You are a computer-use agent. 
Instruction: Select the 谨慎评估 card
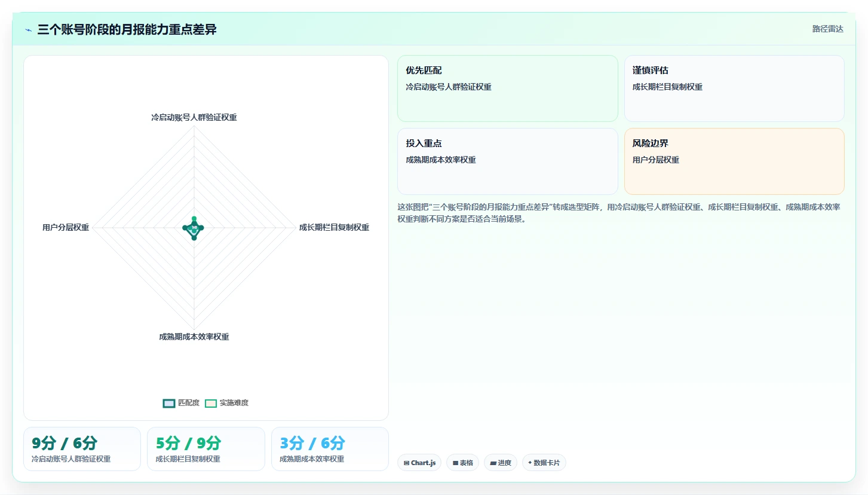coord(734,88)
